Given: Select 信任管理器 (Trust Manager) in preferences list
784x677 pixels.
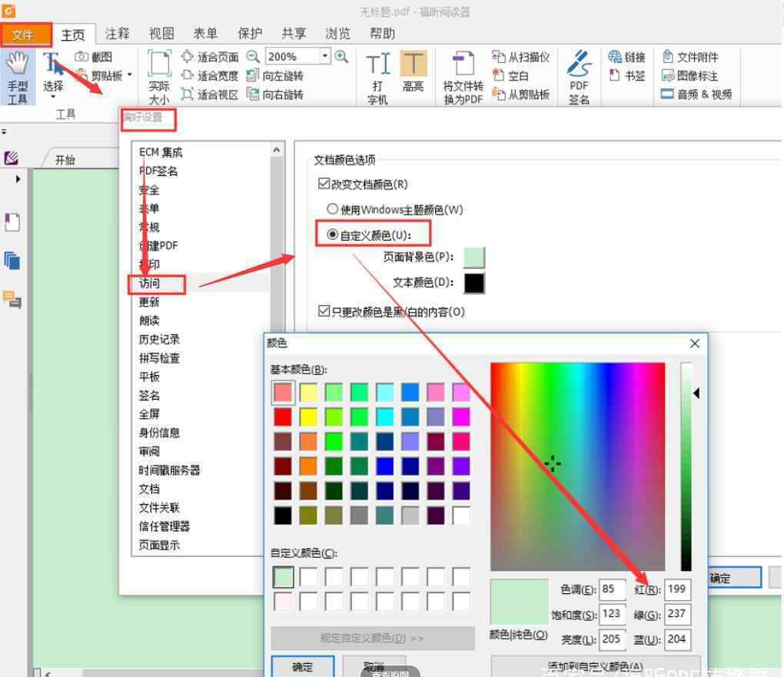Looking at the screenshot, I should coord(164,526).
